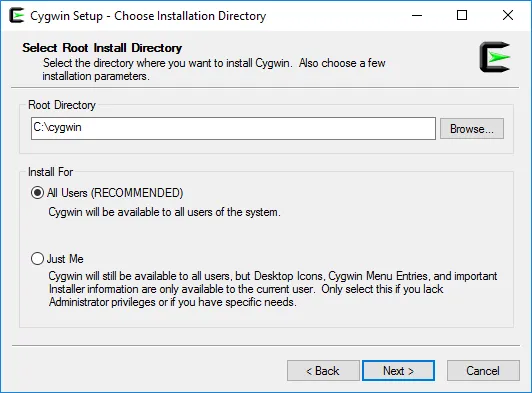Close the Cygwin Setup dialog
Viewport: 532px width, 393px height.
(508, 15)
